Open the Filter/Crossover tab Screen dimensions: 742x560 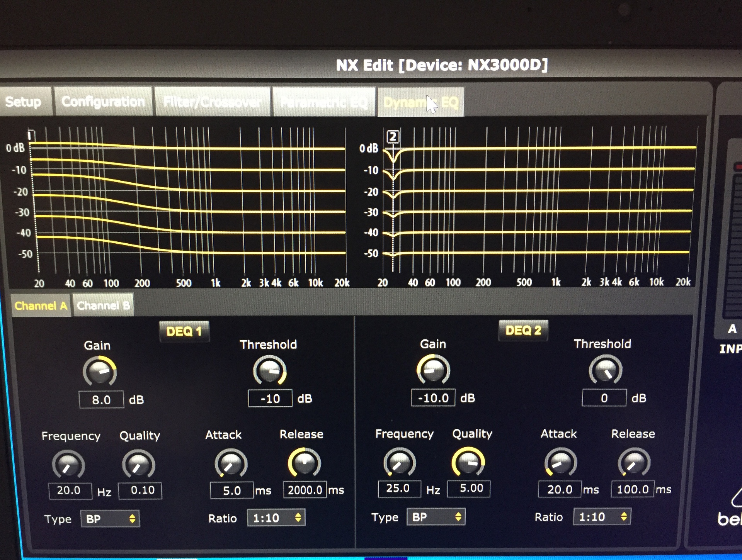tap(212, 102)
